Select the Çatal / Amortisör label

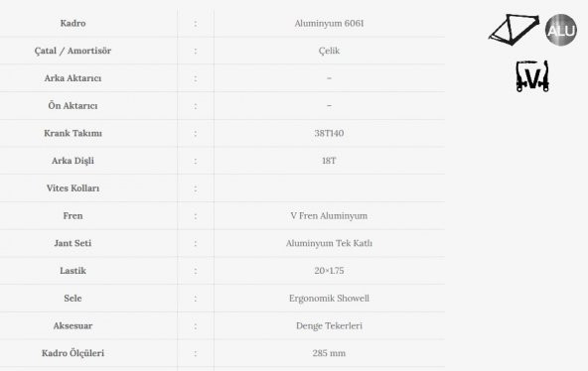pos(73,51)
